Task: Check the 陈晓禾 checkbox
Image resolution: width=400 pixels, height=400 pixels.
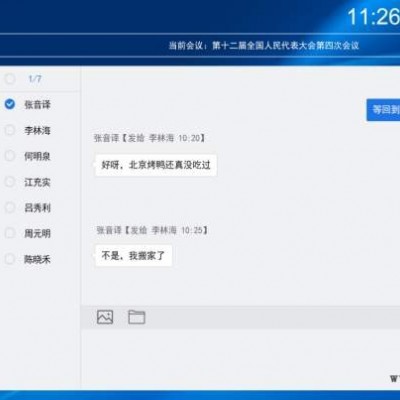Action: [10, 259]
